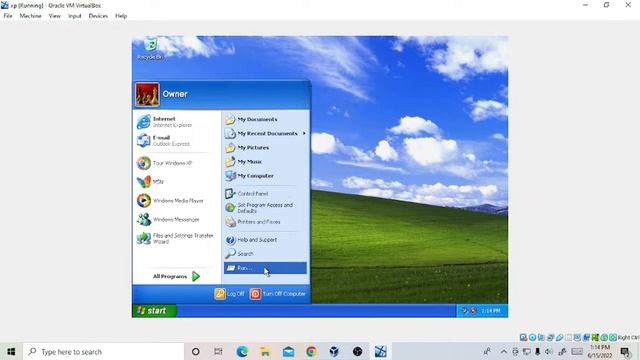Click VirtualBox cube icon in taskbar
640x360 pixels.
coord(334,351)
